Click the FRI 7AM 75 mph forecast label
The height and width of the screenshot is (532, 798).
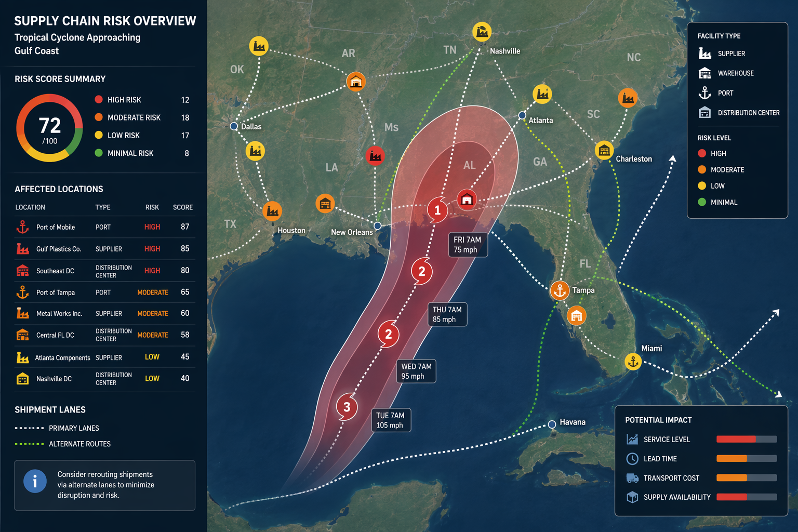(468, 245)
